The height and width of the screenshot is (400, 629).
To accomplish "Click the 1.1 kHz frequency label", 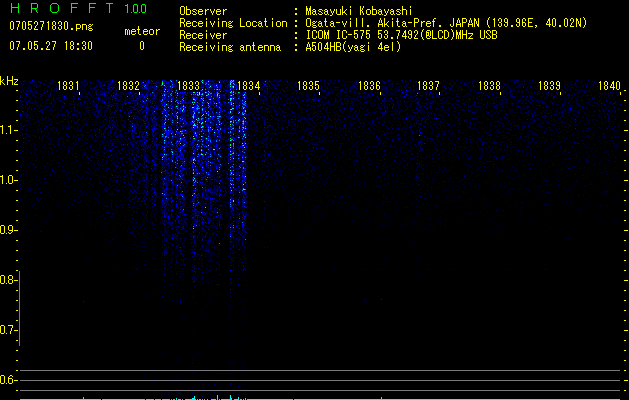I will (x=7, y=130).
